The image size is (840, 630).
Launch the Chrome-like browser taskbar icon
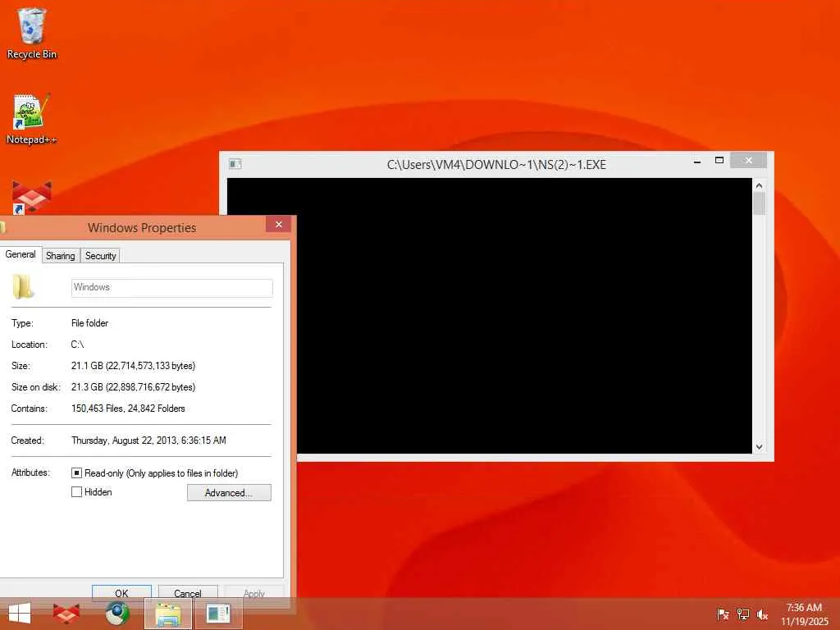click(x=117, y=614)
